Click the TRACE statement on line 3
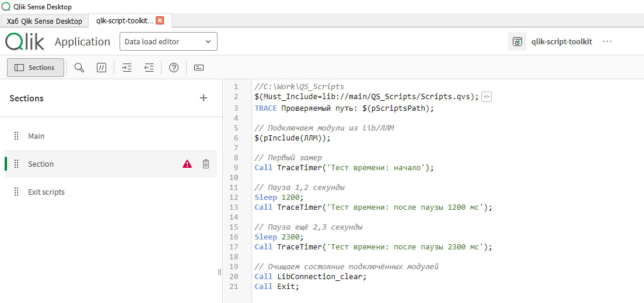This screenshot has height=303, width=644. [344, 108]
